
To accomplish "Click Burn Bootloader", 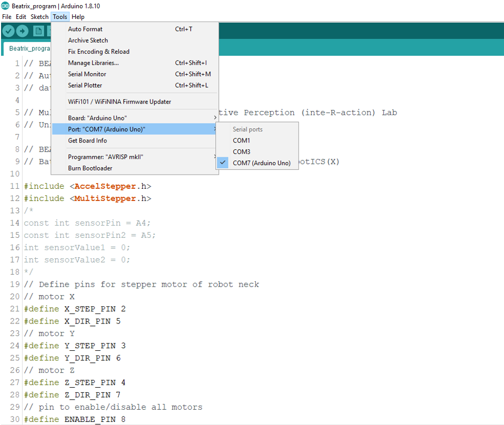I will (x=90, y=168).
